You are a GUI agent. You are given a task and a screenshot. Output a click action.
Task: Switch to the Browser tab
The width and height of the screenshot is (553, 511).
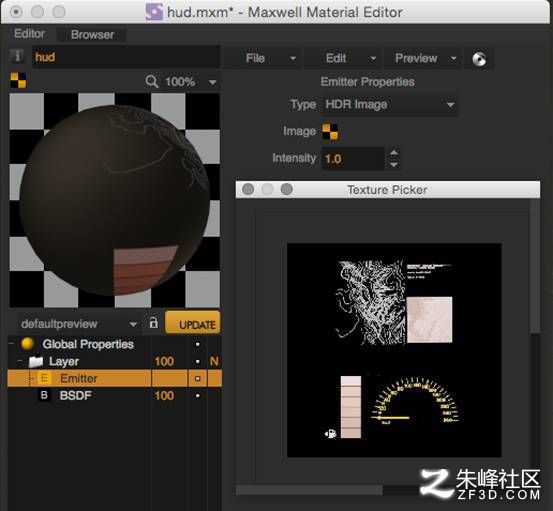[x=92, y=35]
